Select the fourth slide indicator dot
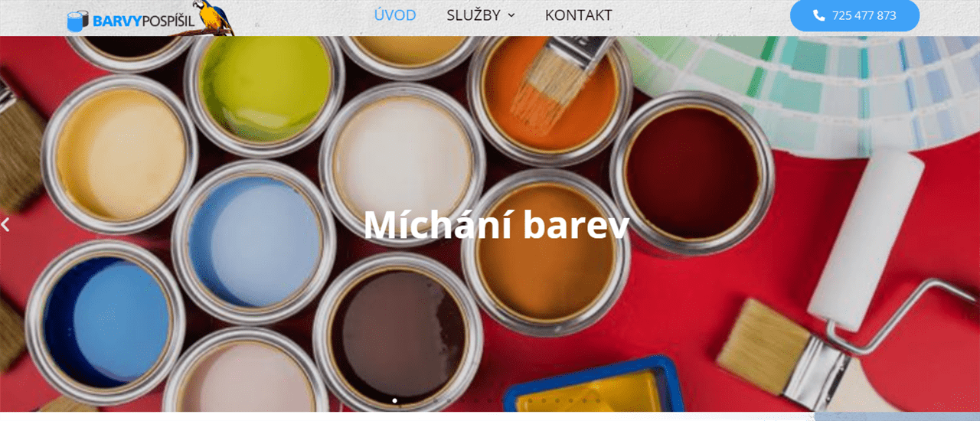The image size is (980, 421). click(436, 400)
